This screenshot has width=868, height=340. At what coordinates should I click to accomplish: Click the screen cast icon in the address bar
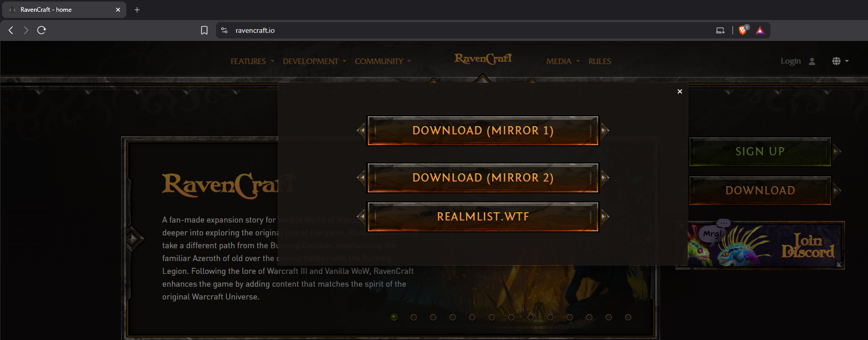(721, 30)
